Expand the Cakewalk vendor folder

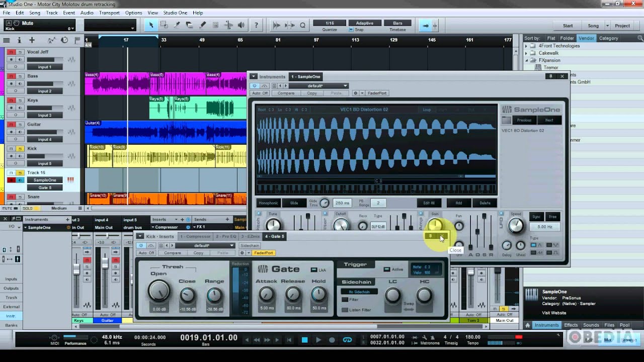tap(527, 53)
